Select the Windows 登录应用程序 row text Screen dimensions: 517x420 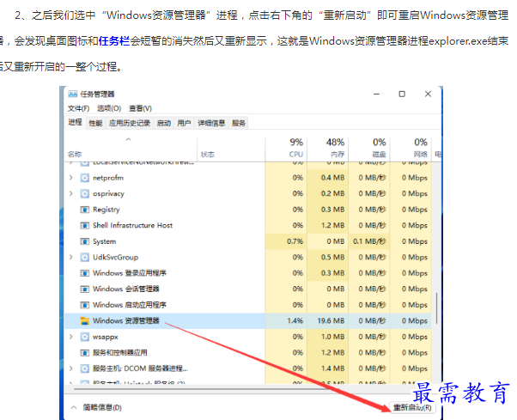click(130, 273)
